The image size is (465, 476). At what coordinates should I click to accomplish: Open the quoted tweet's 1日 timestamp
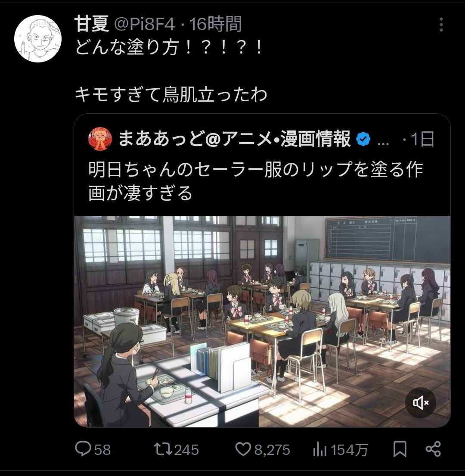(422, 139)
